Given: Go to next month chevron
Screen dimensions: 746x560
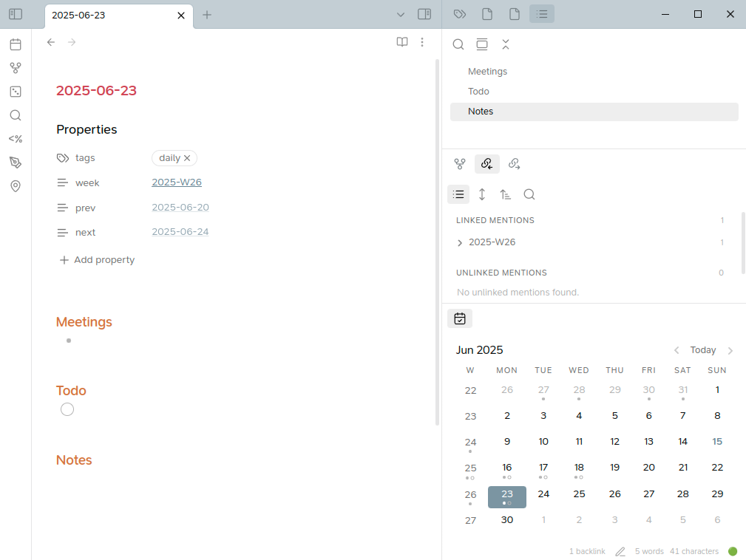Looking at the screenshot, I should (x=730, y=351).
